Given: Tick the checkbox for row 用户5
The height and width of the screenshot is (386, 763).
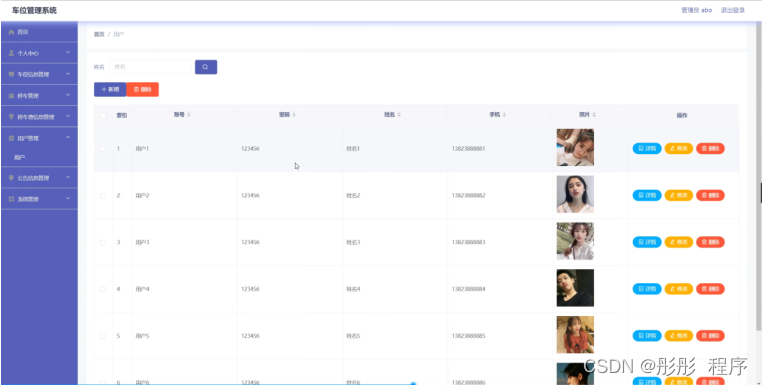Looking at the screenshot, I should [x=103, y=336].
